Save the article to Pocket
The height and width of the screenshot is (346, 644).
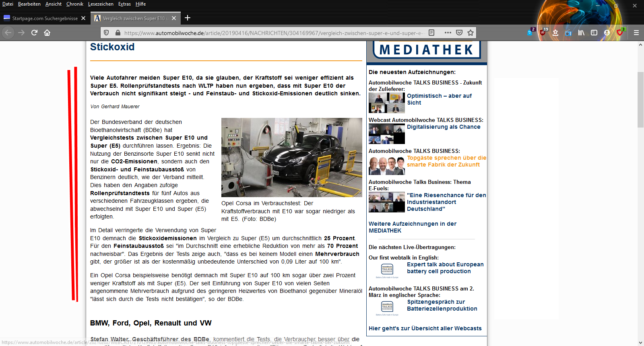[459, 33]
